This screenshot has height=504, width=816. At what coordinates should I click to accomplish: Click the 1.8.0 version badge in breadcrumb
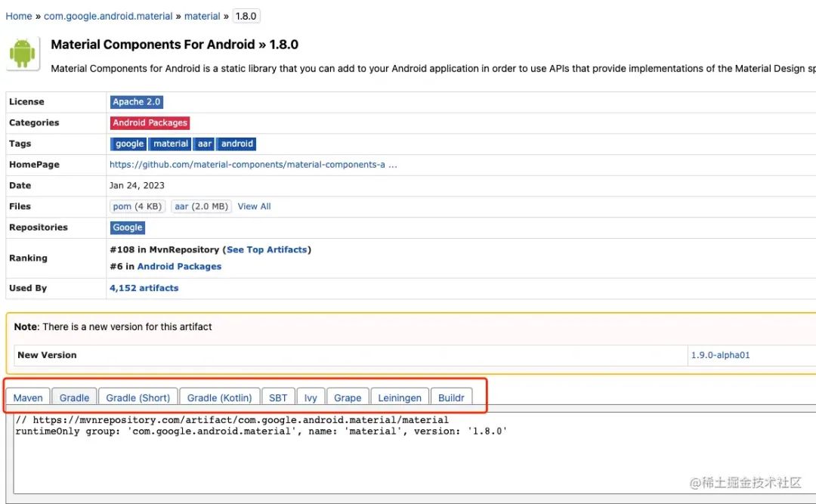point(246,16)
